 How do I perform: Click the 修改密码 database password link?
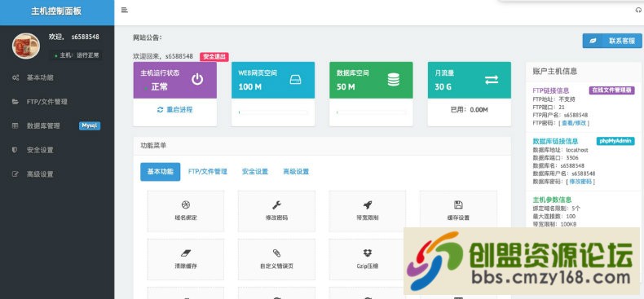point(580,181)
